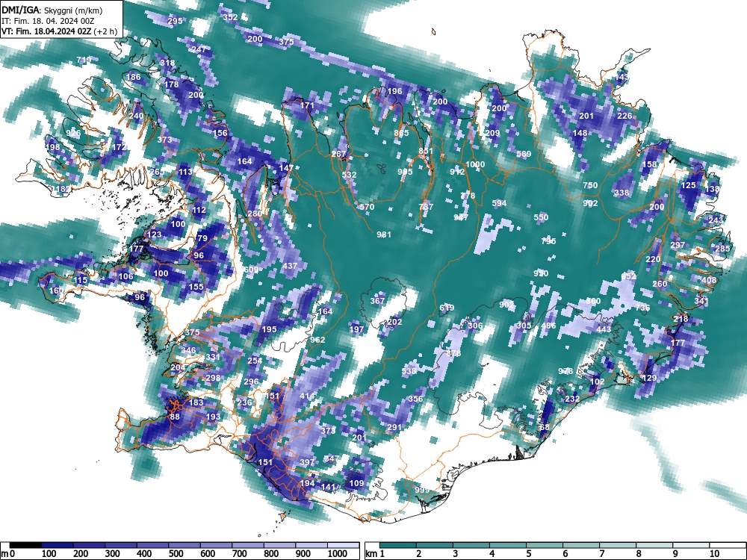747x560 pixels.
Task: Select the lightest lavender swatch above 1000
Action: (343, 545)
